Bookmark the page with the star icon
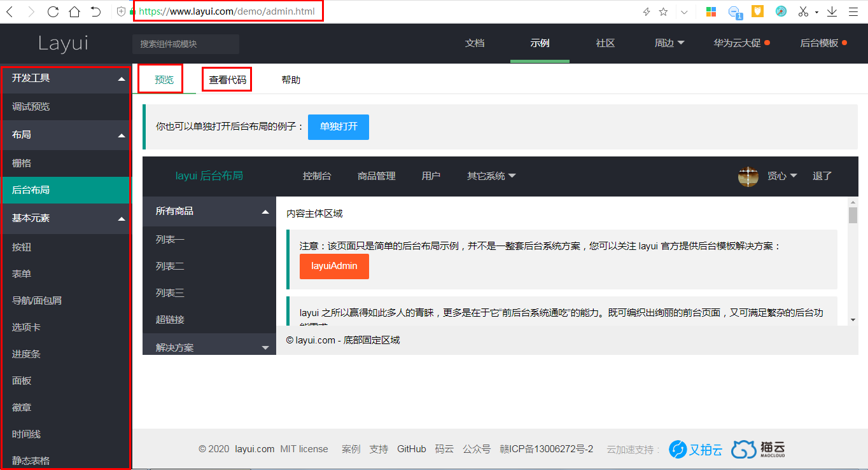This screenshot has width=868, height=470. coord(663,11)
